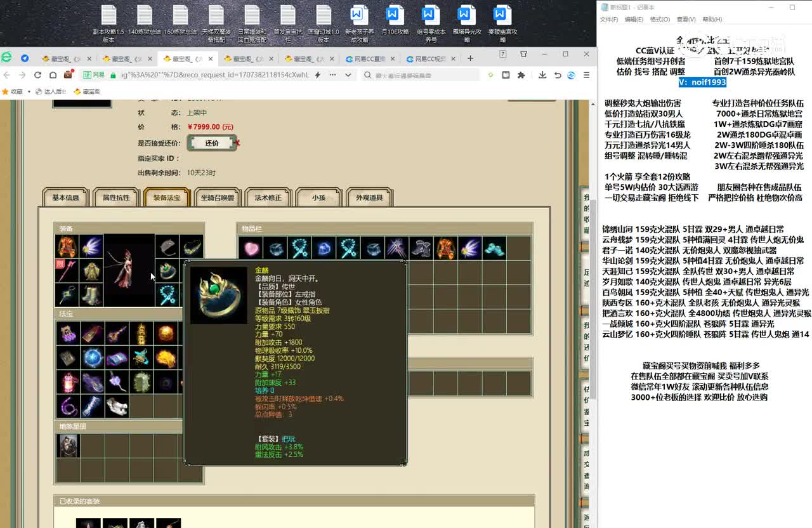The width and height of the screenshot is (812, 528).
Task: Select the gray boots in inventory
Action: [x=421, y=248]
